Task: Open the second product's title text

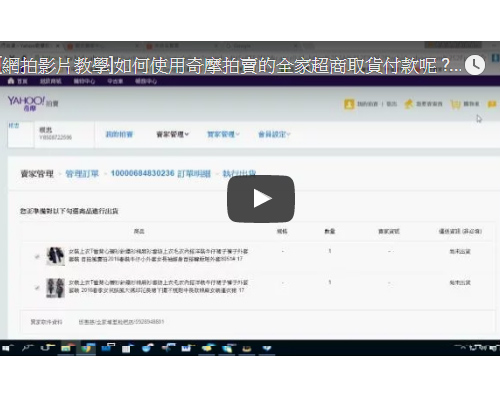Action: click(158, 286)
